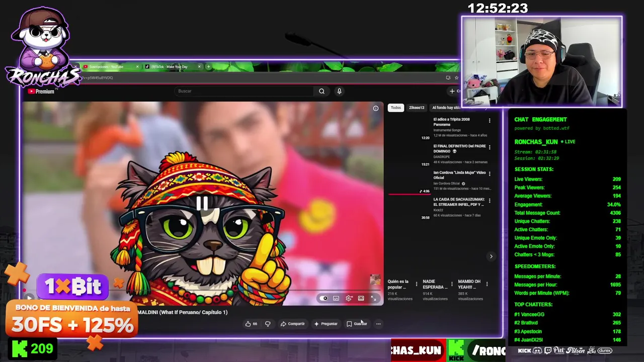The width and height of the screenshot is (644, 362).
Task: Switch to TikTok Make Your Day tab
Action: [173, 66]
